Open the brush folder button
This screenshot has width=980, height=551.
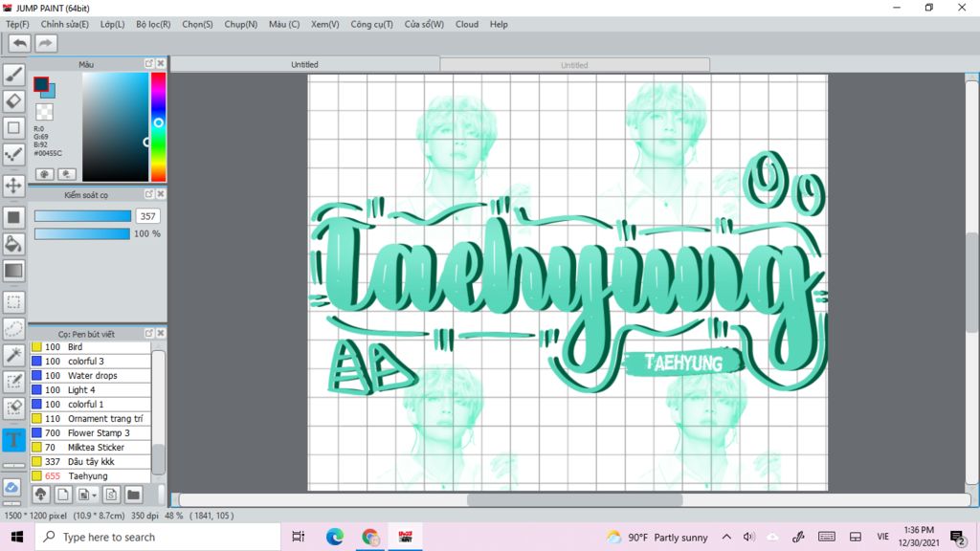click(x=133, y=495)
